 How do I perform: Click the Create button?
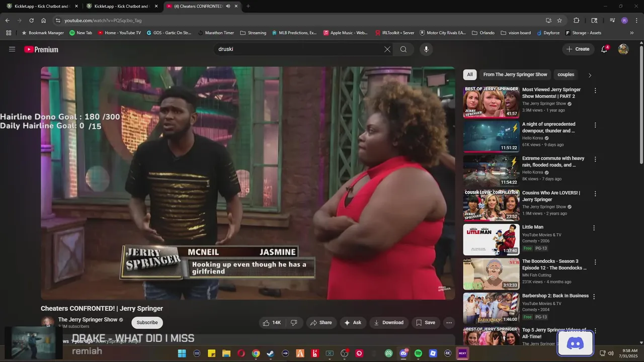pyautogui.click(x=578, y=49)
